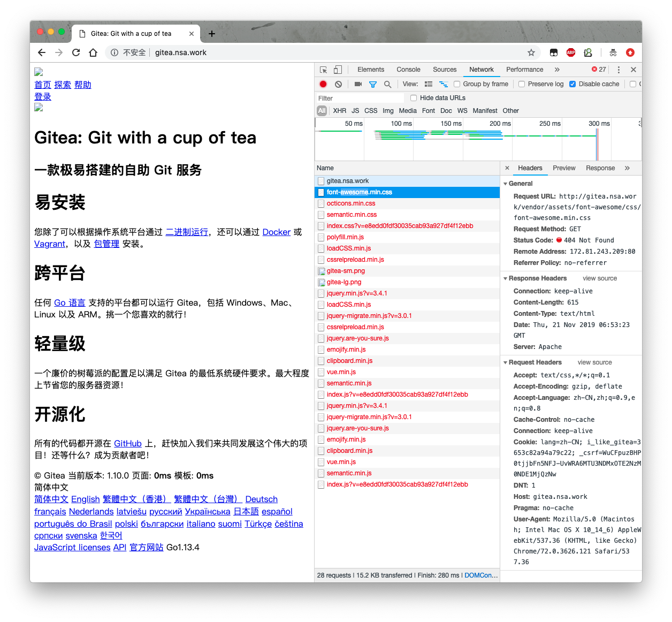Click the capture screenshots camera icon
Screen dimensions: 672x622
point(358,84)
